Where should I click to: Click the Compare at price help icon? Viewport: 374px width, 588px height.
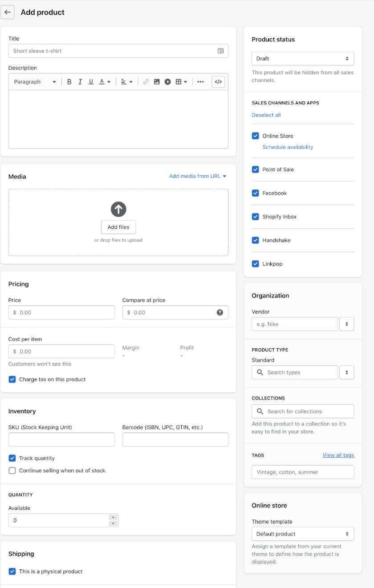tap(220, 312)
